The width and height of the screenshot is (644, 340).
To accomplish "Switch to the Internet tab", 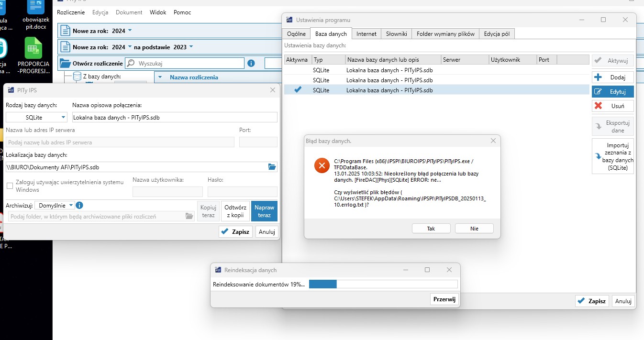I will [x=366, y=34].
